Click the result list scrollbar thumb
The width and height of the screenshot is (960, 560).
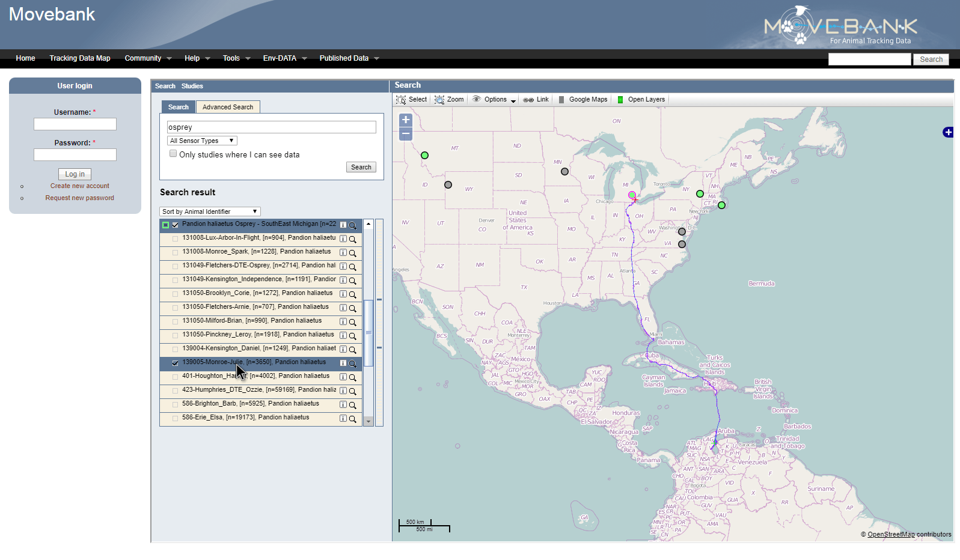(368, 333)
